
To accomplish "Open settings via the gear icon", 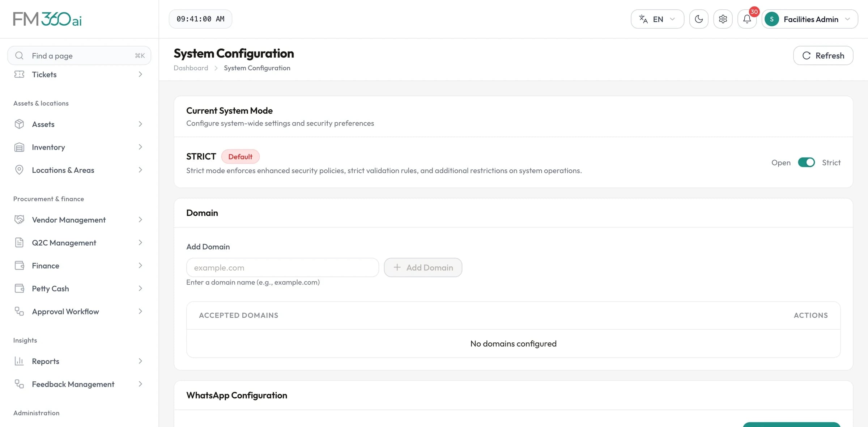I will [x=723, y=19].
